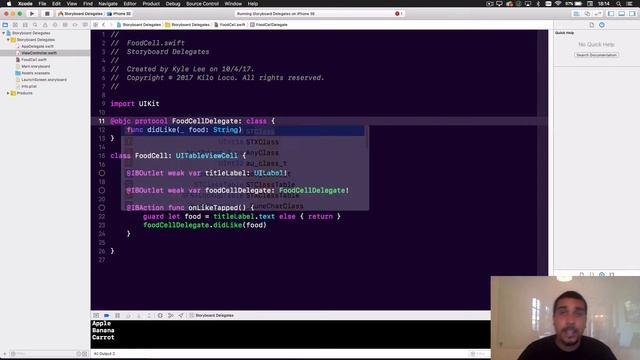The width and height of the screenshot is (640, 360).
Task: Open the Find navigator magnifier icon
Action: click(x=35, y=25)
